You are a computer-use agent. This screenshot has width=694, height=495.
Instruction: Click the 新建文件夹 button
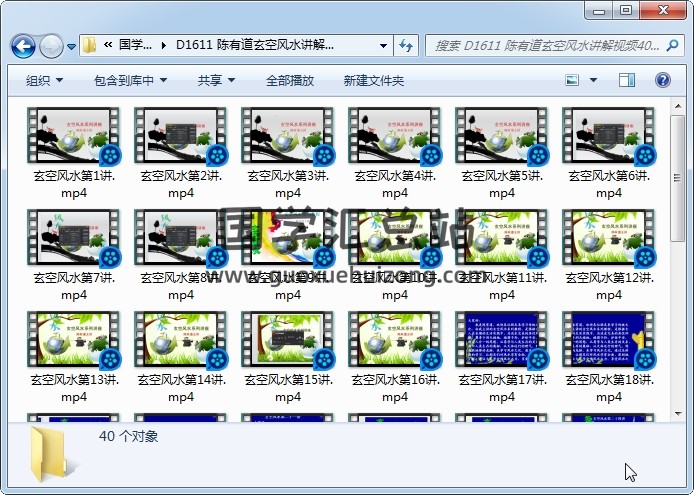[374, 81]
